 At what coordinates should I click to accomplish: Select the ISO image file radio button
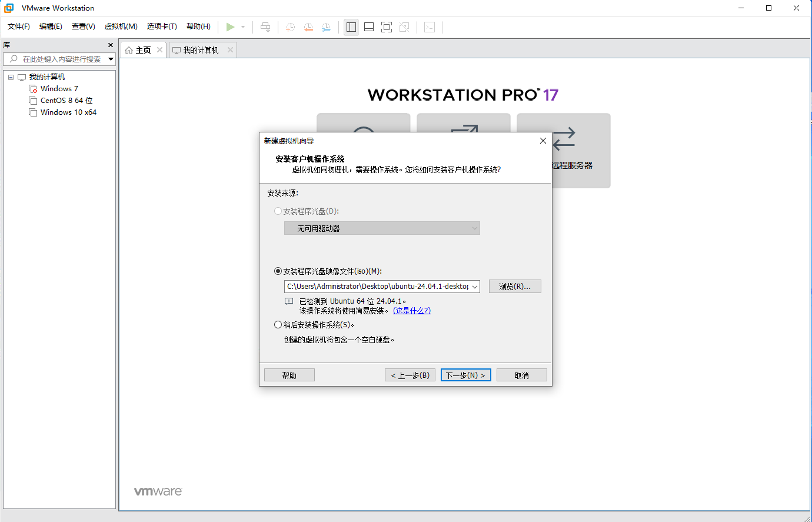tap(278, 271)
